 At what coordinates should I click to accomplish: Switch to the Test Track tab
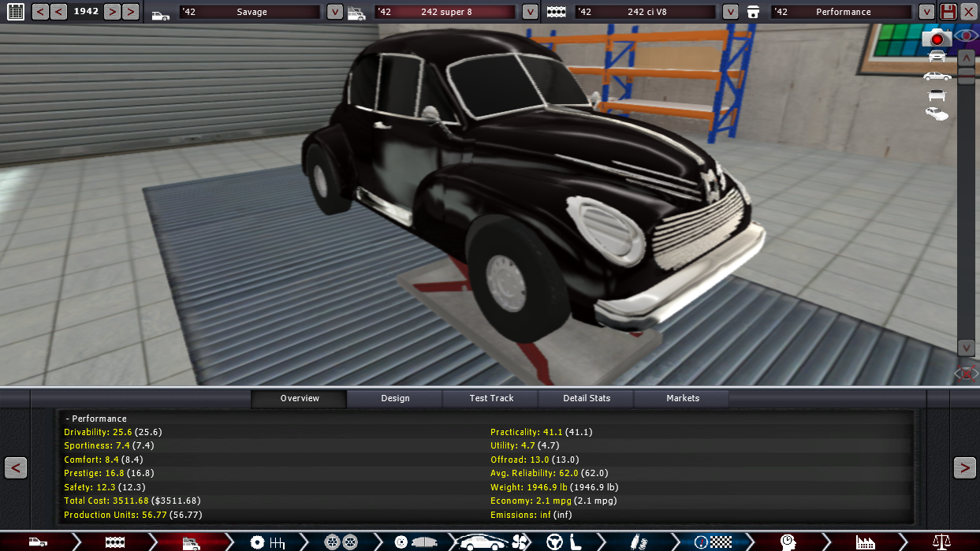(x=491, y=398)
